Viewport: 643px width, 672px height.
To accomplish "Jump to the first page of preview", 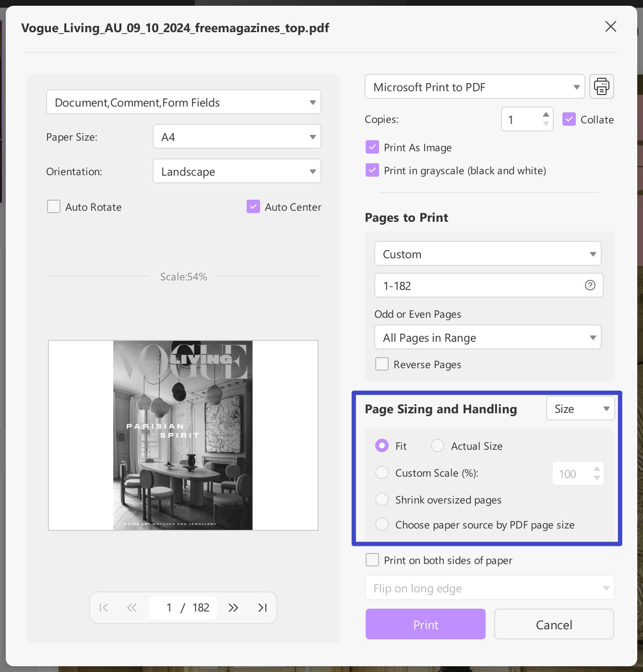I will 104,607.
